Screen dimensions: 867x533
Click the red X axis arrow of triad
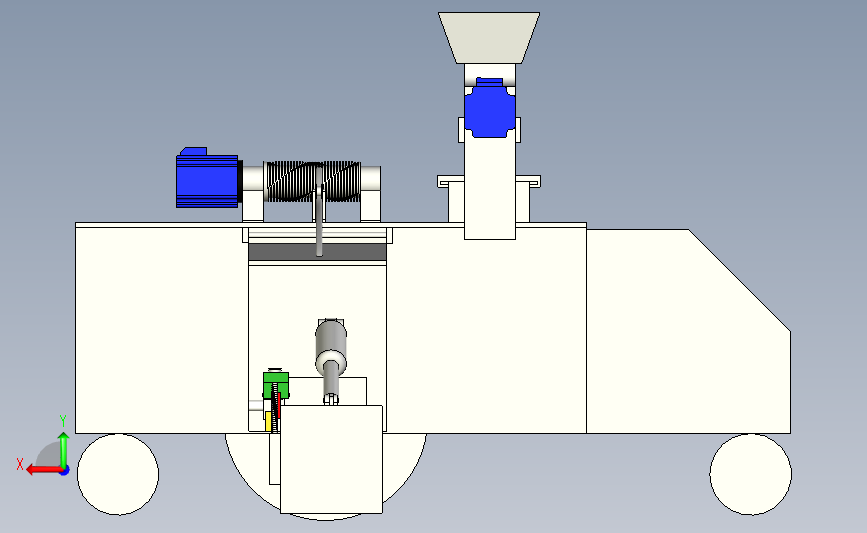point(43,470)
